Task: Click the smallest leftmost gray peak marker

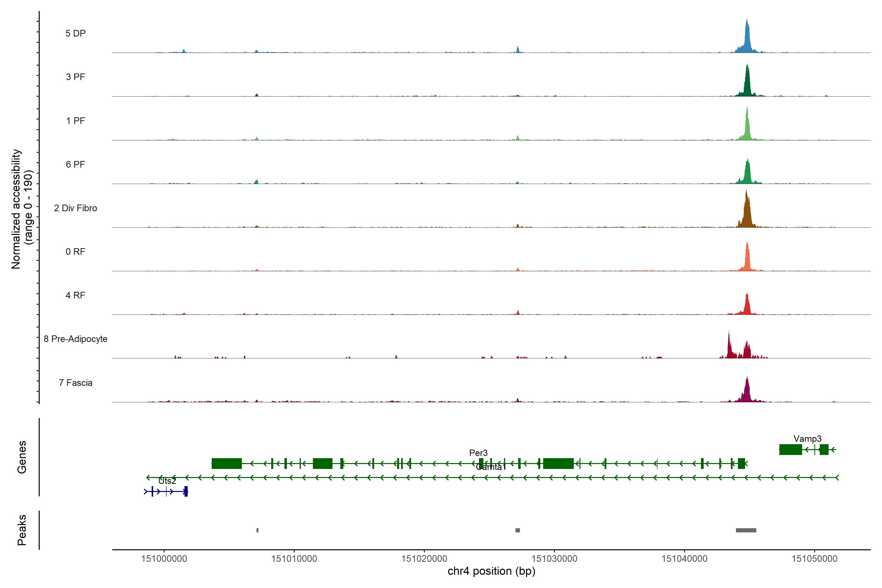Action: tap(257, 530)
